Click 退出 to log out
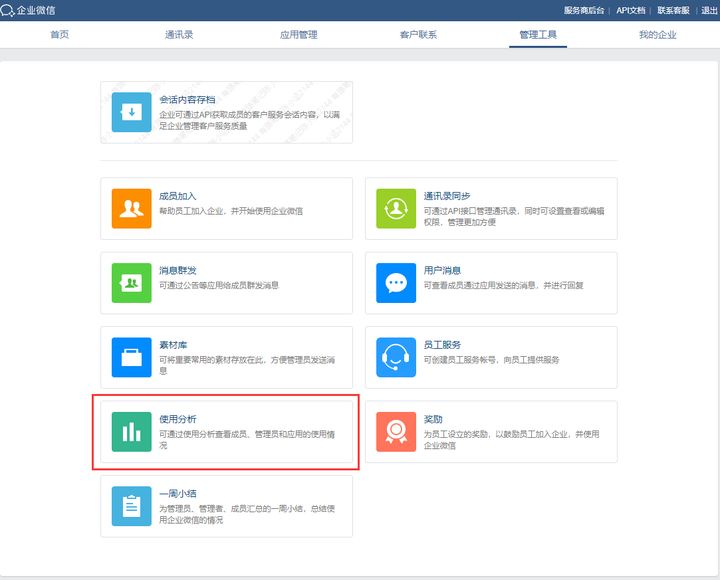The image size is (720, 580). [709, 10]
